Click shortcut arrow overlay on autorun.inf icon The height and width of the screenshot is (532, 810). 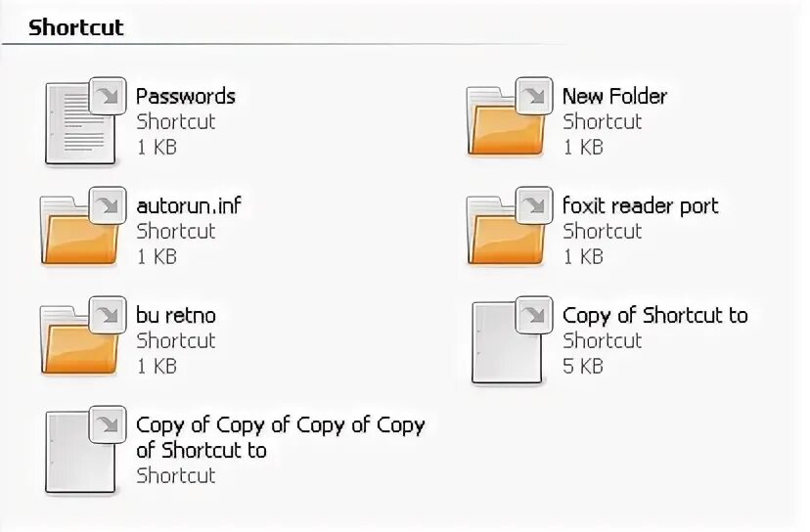[108, 205]
